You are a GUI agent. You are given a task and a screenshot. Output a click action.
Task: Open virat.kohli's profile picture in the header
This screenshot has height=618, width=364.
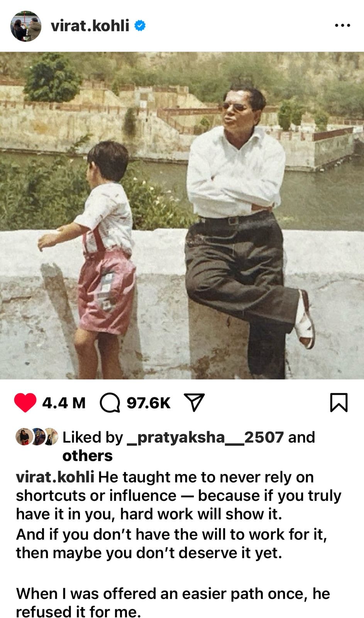pyautogui.click(x=26, y=26)
